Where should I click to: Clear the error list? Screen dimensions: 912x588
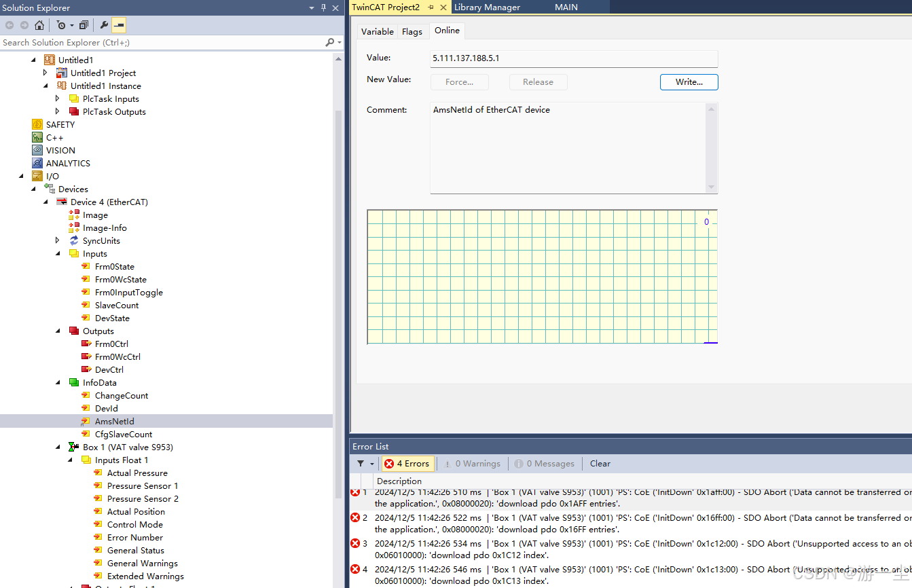600,463
